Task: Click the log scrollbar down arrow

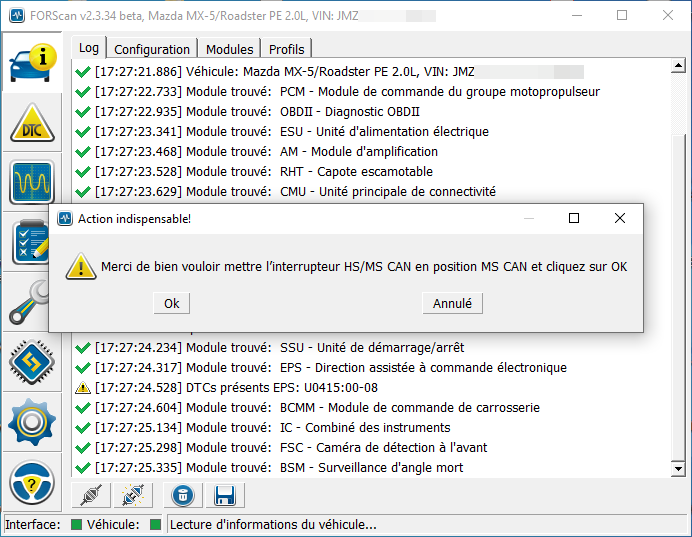Action: click(x=678, y=469)
